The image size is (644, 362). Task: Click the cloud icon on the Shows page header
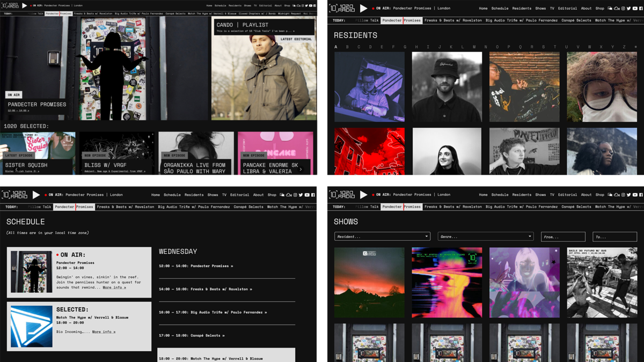[x=617, y=195]
